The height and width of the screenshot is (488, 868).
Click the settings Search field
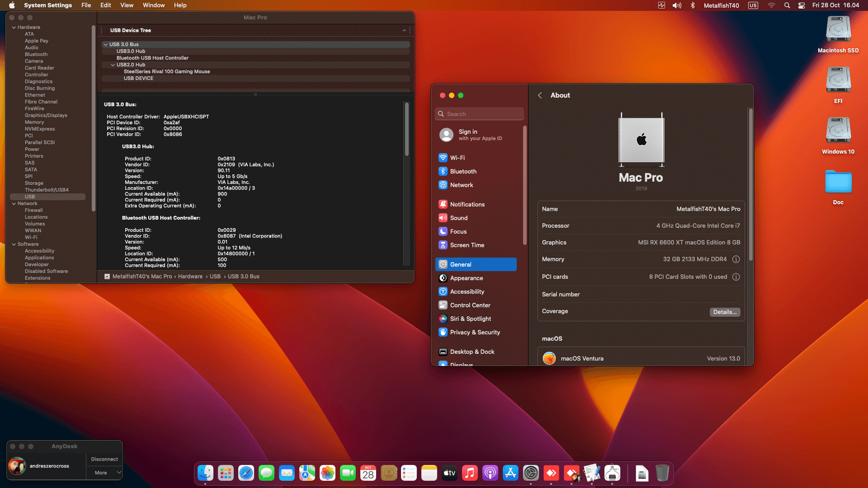(479, 114)
